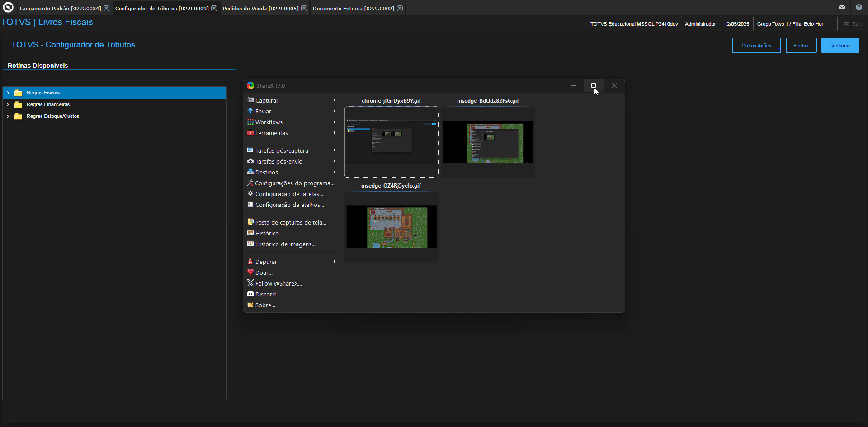Select the Regras Financeiras tree row label

48,104
